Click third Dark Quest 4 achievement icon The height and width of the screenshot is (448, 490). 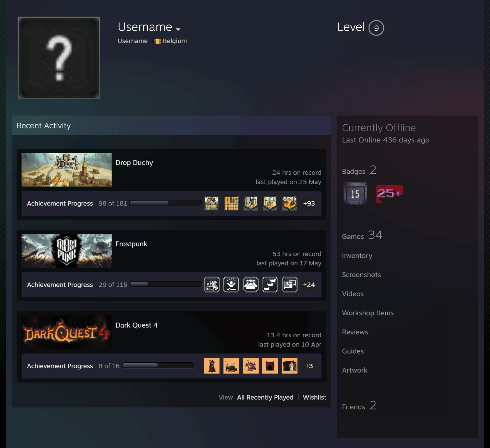coord(251,366)
